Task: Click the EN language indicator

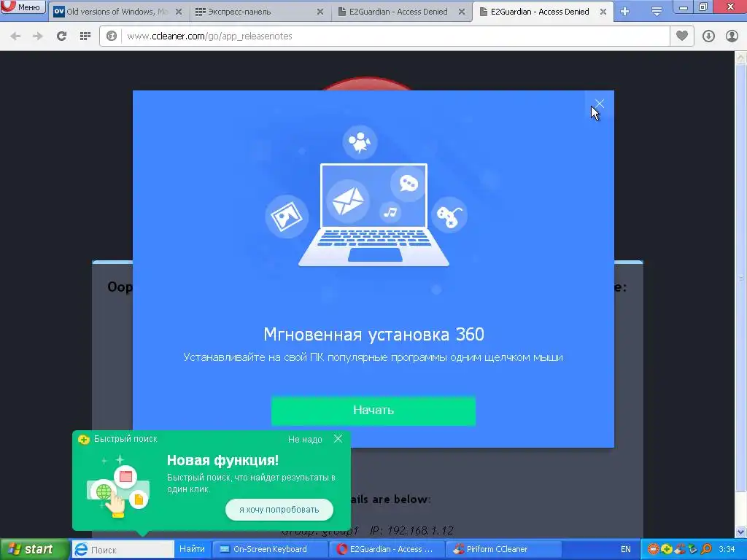Action: (625, 549)
